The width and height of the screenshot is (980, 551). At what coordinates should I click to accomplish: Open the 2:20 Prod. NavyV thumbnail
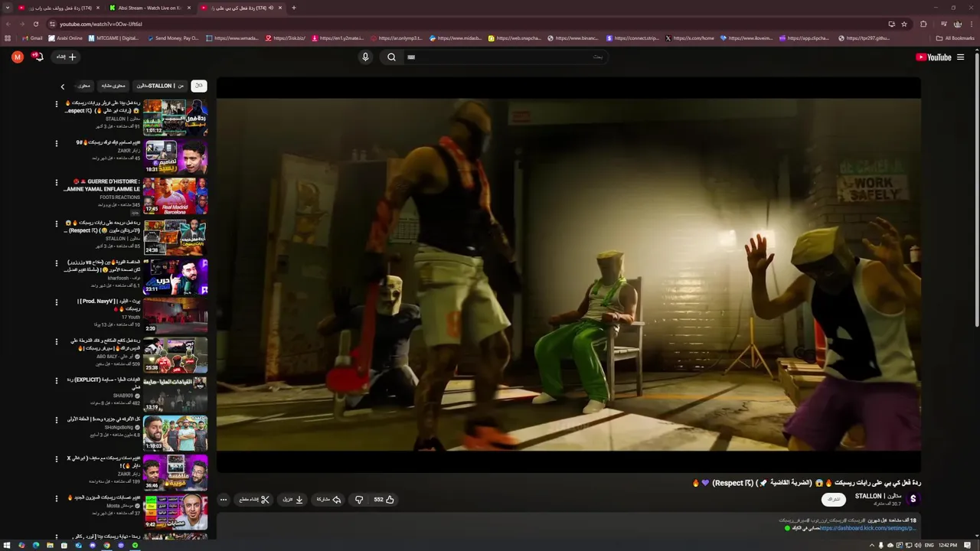tap(175, 315)
